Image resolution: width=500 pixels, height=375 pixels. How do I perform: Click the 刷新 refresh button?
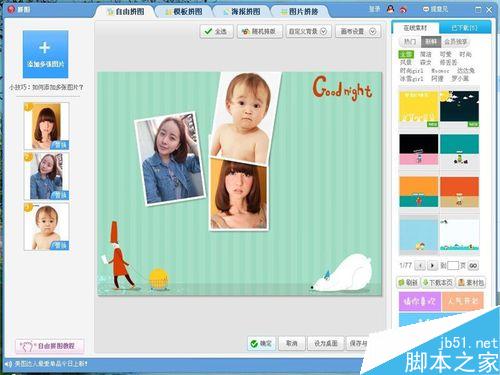[x=408, y=283]
